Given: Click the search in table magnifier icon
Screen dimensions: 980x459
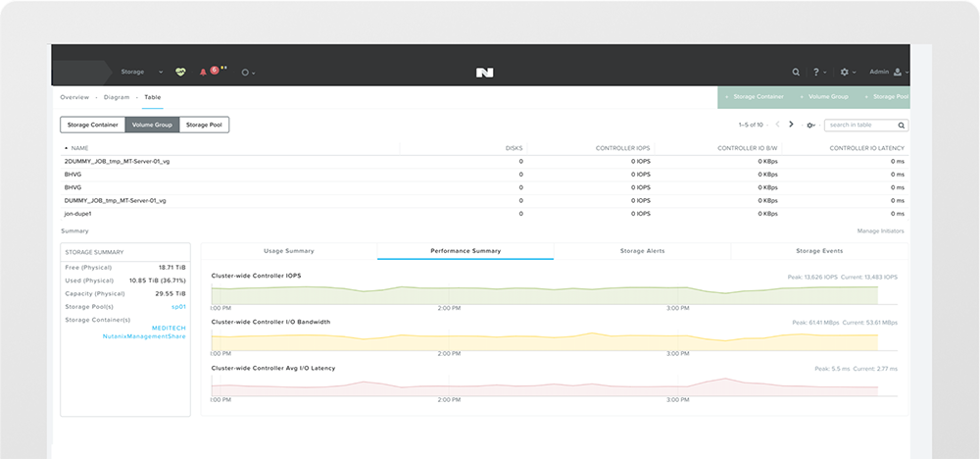Looking at the screenshot, I should coord(902,126).
